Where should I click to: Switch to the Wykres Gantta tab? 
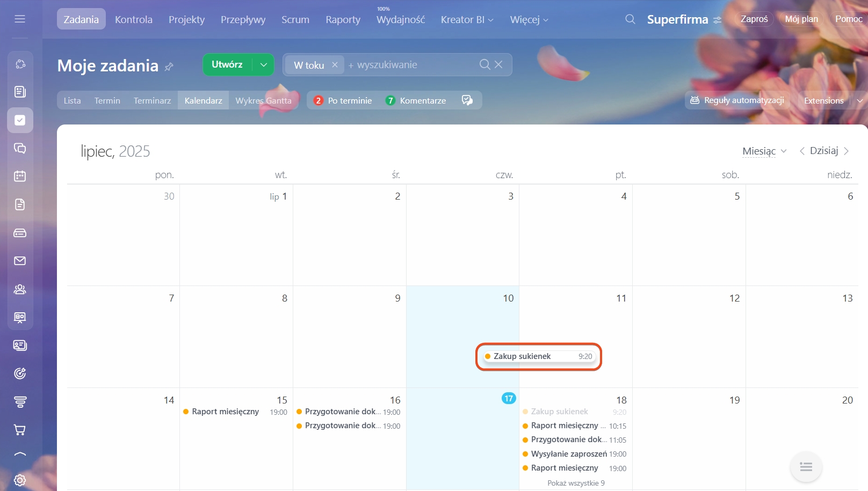(x=263, y=100)
